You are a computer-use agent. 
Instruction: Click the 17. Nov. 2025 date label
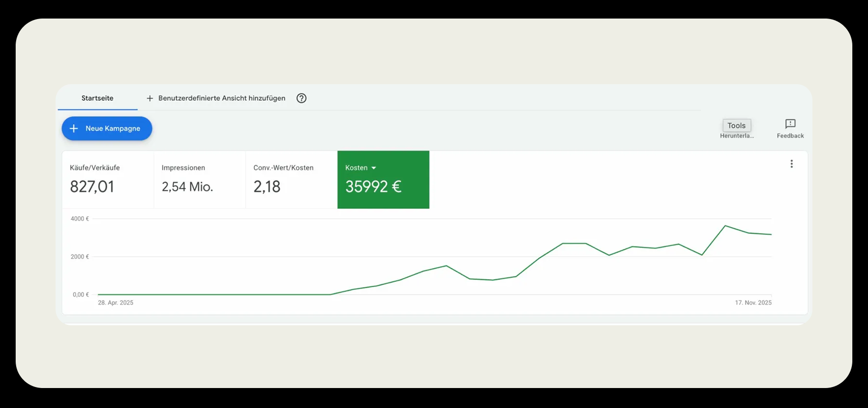(753, 303)
